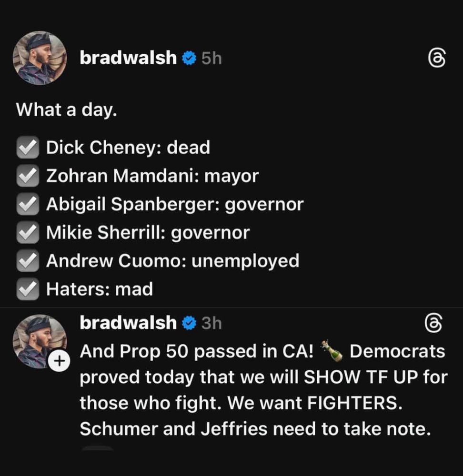This screenshot has height=476, width=463.
Task: Click checkmark next to Dick Cheney line
Action: pyautogui.click(x=28, y=148)
